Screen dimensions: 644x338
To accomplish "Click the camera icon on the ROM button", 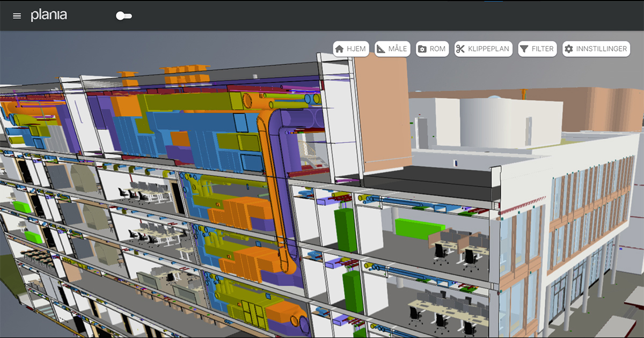I will (x=422, y=49).
